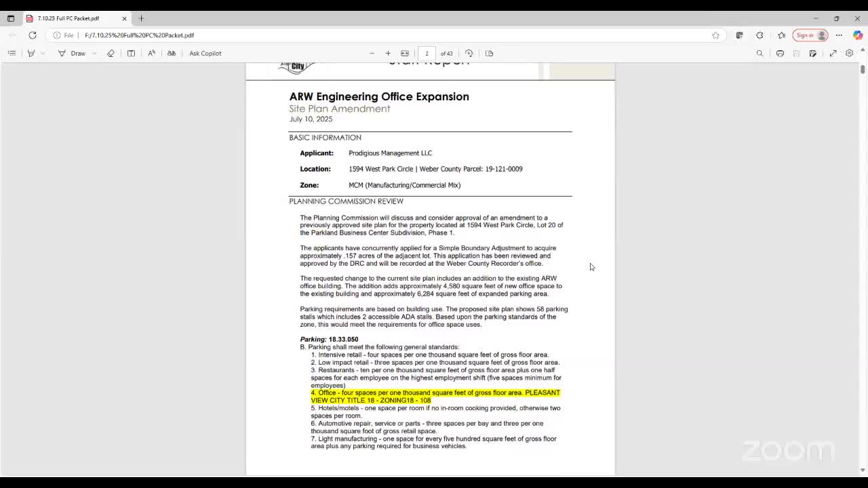Close the 7.10.25 Full PC Packet.pdf tab
This screenshot has height=488, width=868.
pos(124,18)
